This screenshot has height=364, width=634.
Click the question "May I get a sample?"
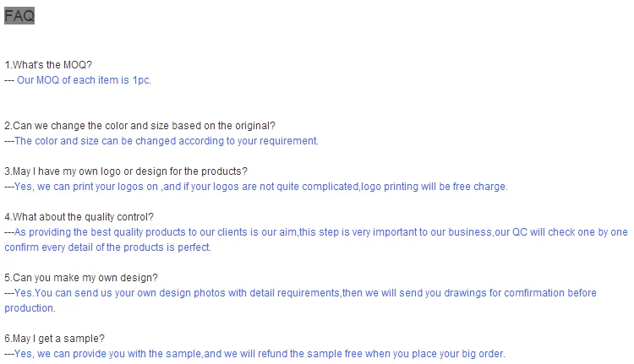pos(54,339)
